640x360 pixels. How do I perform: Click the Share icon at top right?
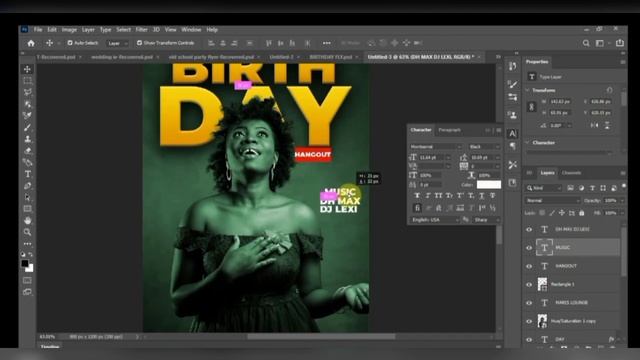point(620,43)
